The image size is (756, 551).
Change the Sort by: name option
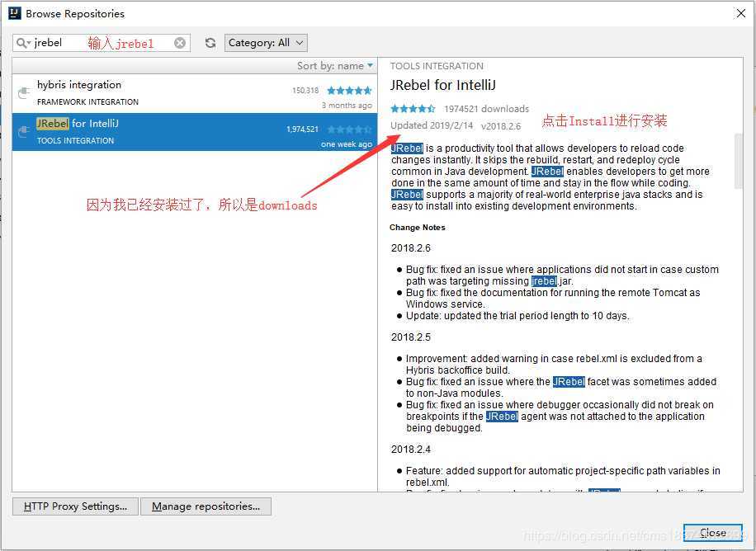pyautogui.click(x=335, y=66)
